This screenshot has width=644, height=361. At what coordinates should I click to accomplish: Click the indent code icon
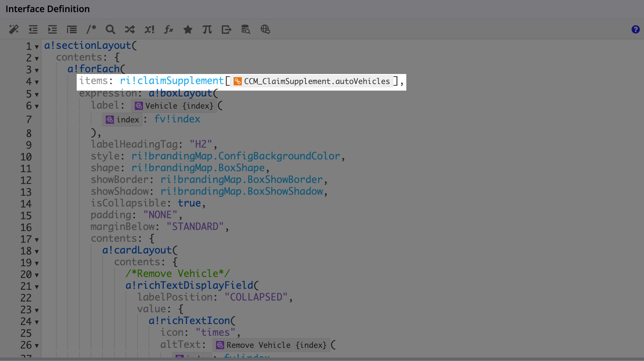[x=53, y=29]
